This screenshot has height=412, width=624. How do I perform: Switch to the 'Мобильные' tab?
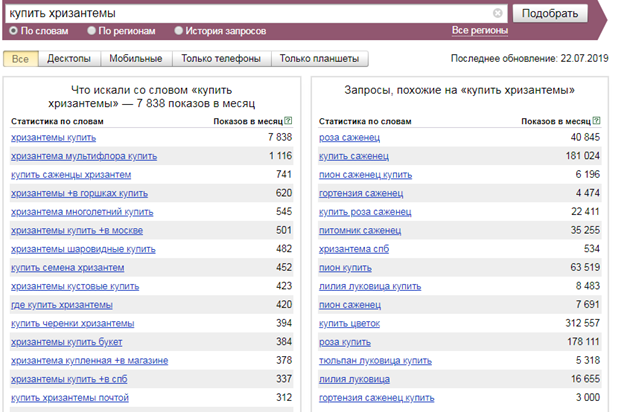click(136, 59)
